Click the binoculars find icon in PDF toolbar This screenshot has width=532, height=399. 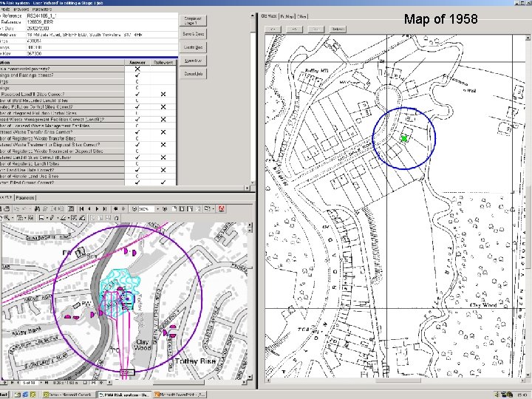(x=38, y=209)
